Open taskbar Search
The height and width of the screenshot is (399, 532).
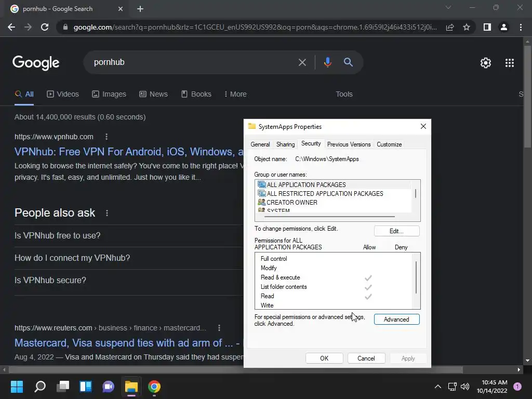click(x=40, y=387)
